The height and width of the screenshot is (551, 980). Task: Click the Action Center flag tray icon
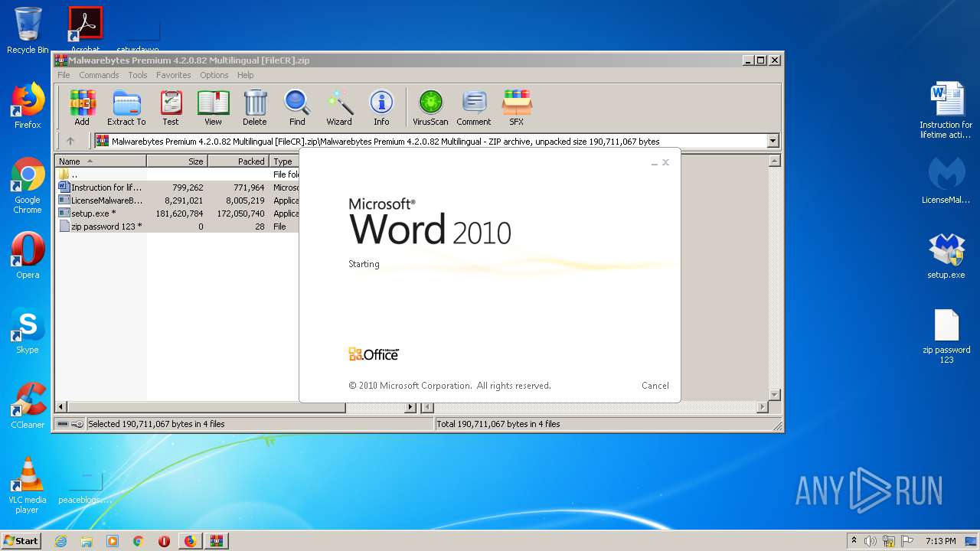(x=907, y=541)
